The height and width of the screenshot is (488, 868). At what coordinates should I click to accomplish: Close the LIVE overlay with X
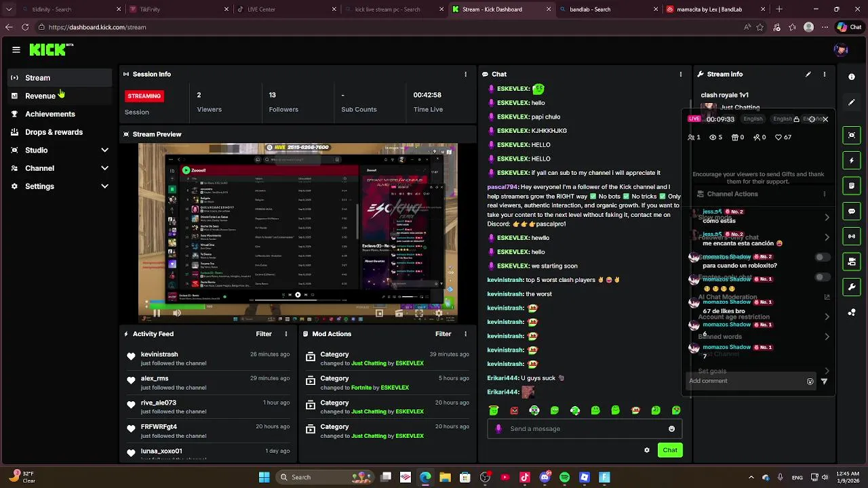click(825, 119)
